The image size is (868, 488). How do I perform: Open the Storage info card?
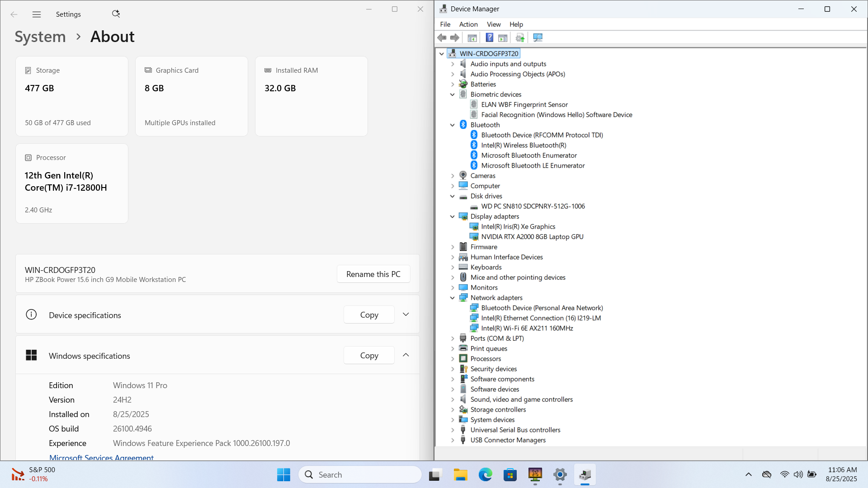(x=72, y=96)
